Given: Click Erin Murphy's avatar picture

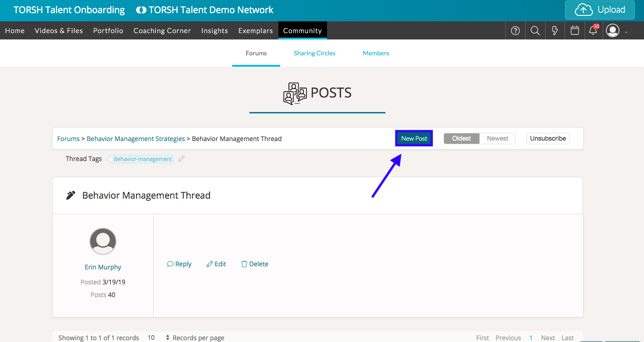Looking at the screenshot, I should coord(103,241).
